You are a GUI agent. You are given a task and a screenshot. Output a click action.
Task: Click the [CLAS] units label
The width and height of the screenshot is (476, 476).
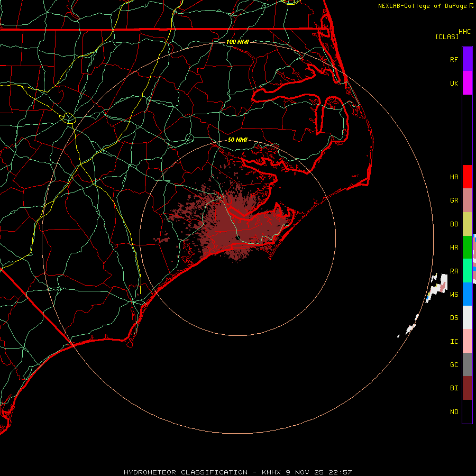[x=447, y=36]
